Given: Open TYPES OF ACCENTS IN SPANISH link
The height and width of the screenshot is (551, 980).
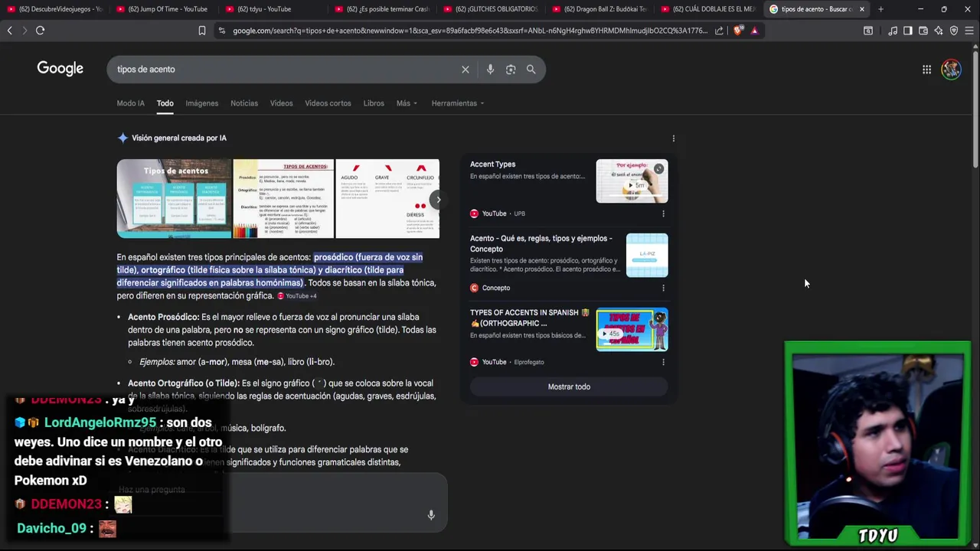Looking at the screenshot, I should click(x=530, y=318).
